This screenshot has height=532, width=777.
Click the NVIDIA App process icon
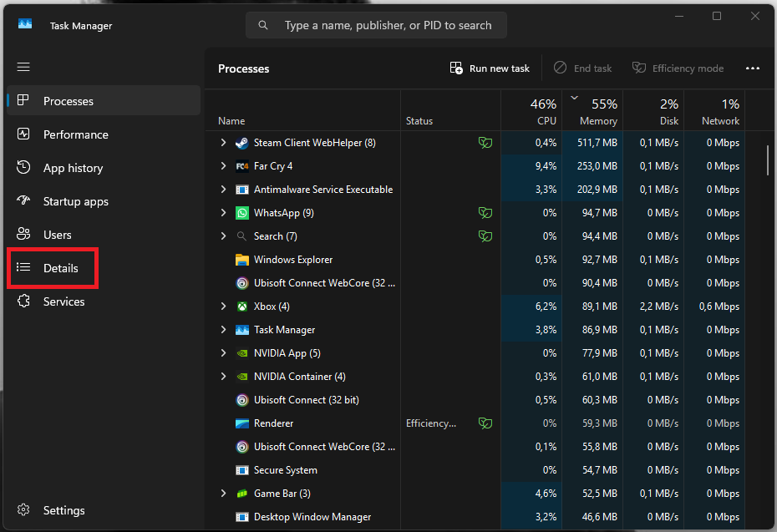tap(241, 353)
